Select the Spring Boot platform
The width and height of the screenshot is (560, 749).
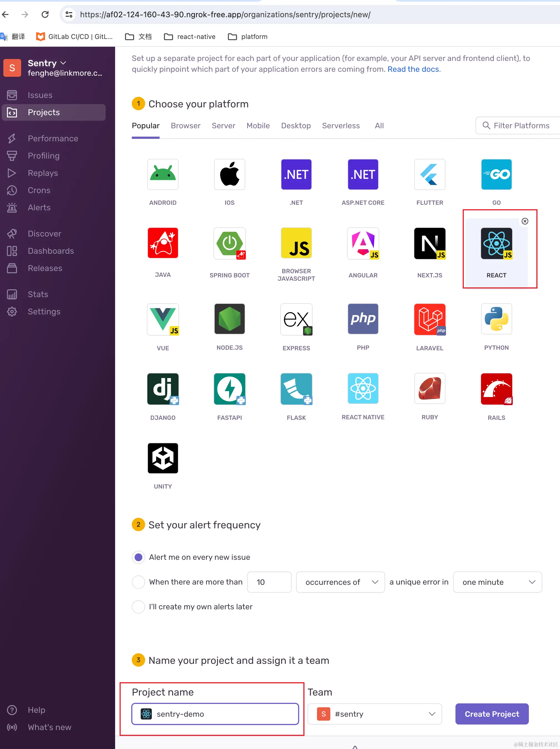point(229,243)
